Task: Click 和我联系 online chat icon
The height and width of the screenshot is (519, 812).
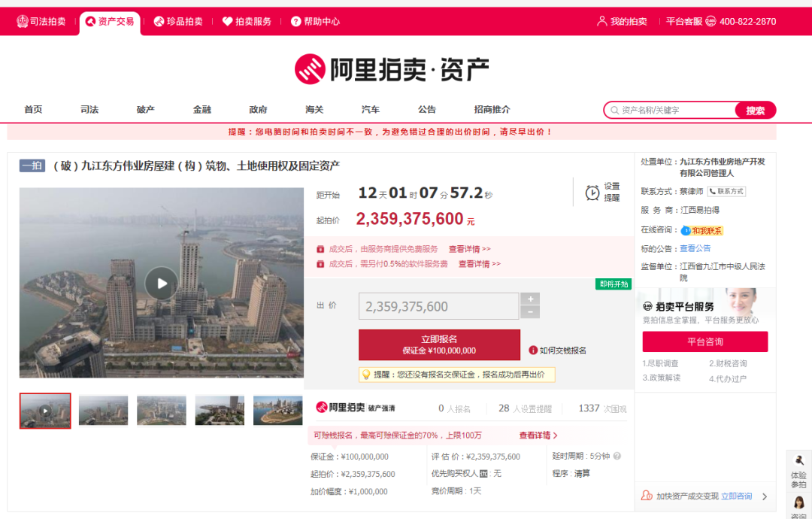Action: [701, 230]
